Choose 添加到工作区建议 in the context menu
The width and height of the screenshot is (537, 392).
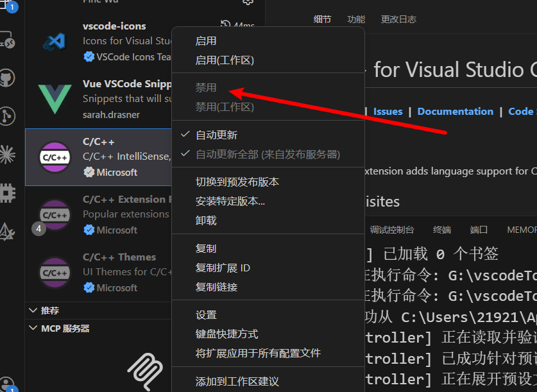click(268, 381)
